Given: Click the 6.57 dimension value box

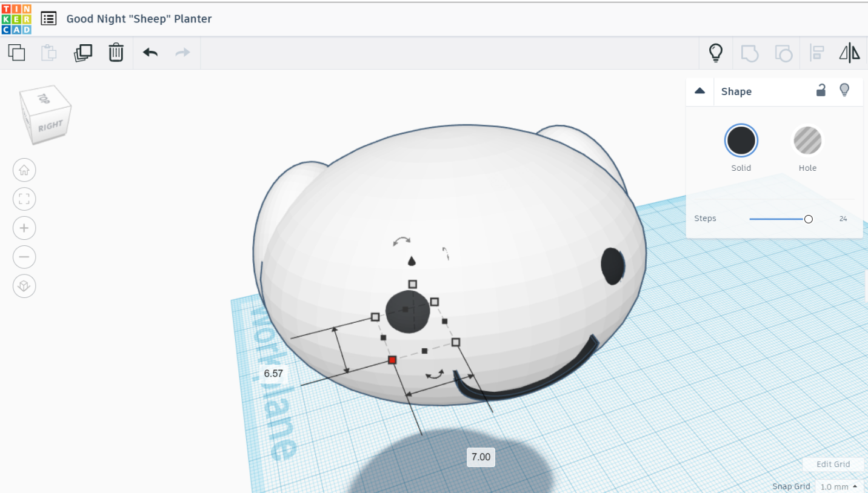Looking at the screenshot, I should [273, 374].
